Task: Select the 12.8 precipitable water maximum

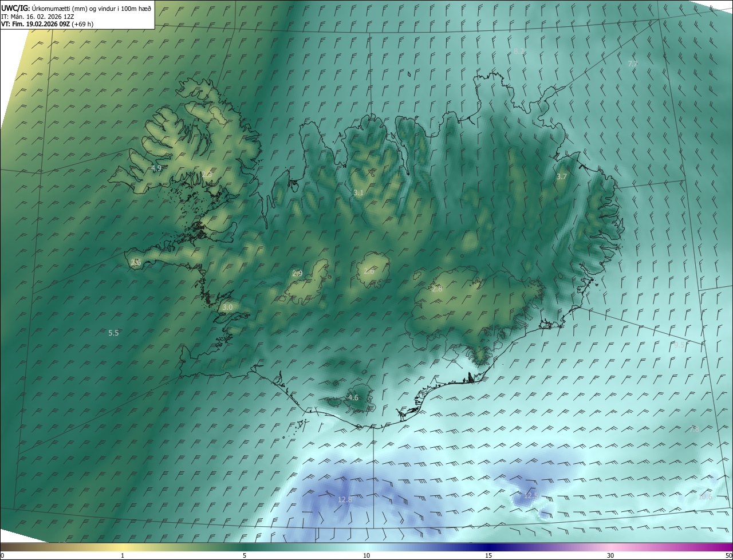Action: coord(345,499)
